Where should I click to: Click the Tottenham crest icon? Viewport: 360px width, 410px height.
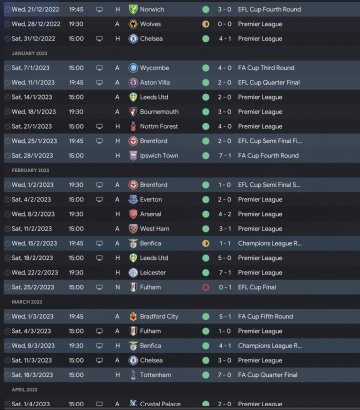coord(133,375)
